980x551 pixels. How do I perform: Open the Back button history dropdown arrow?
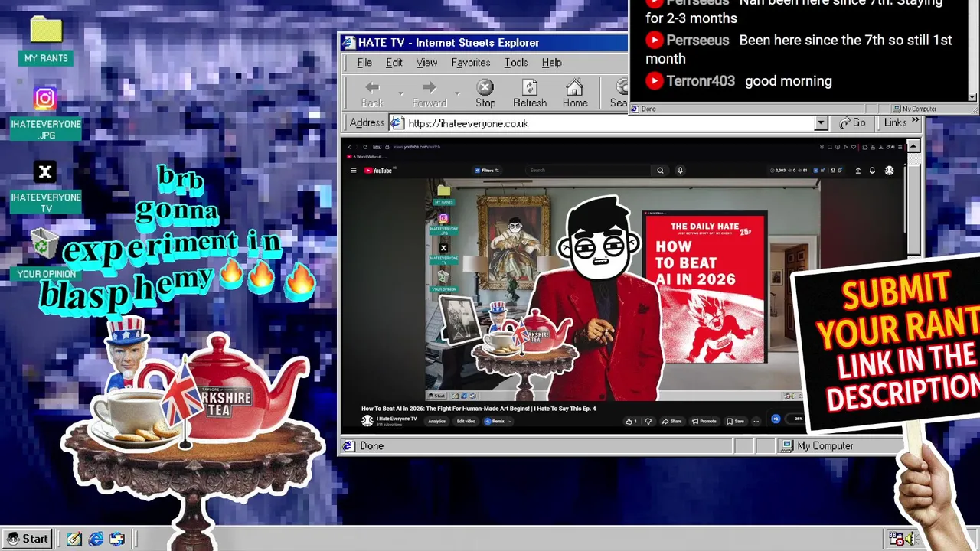(x=400, y=94)
